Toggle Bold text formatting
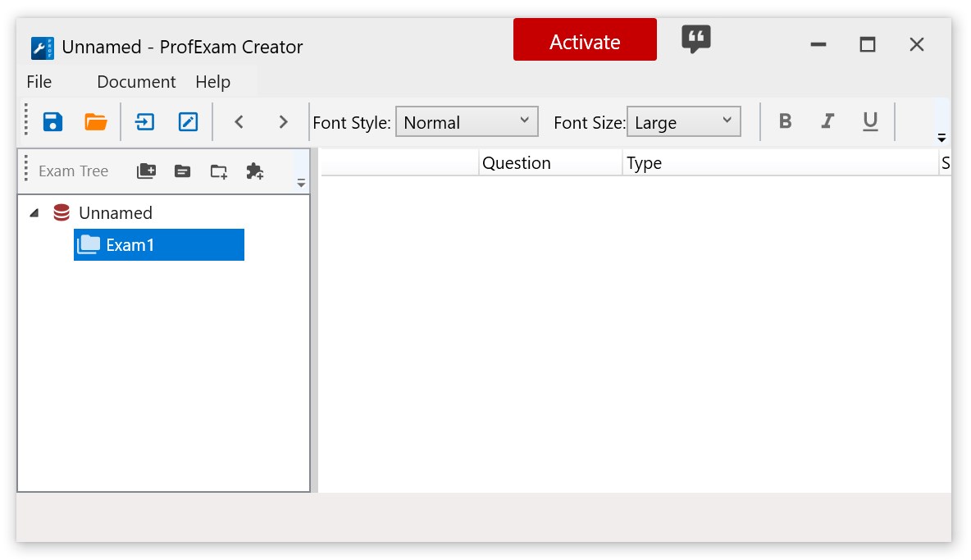971x560 pixels. point(785,122)
